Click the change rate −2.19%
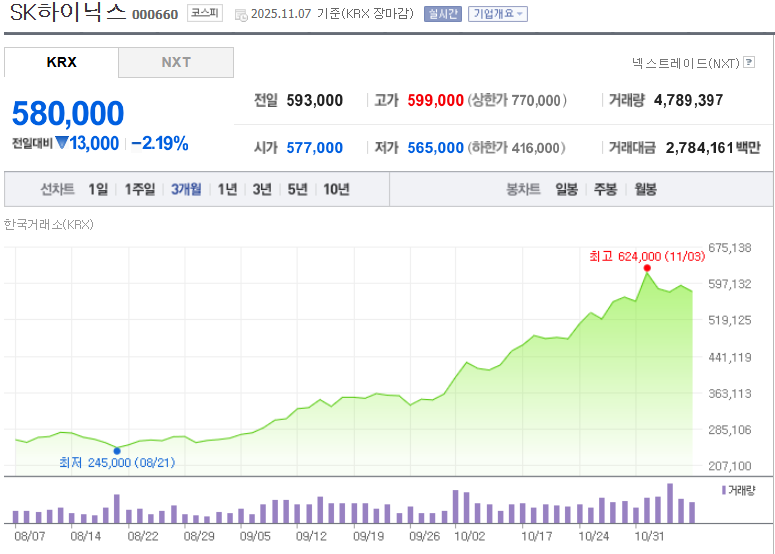The width and height of the screenshot is (775, 554). 160,143
